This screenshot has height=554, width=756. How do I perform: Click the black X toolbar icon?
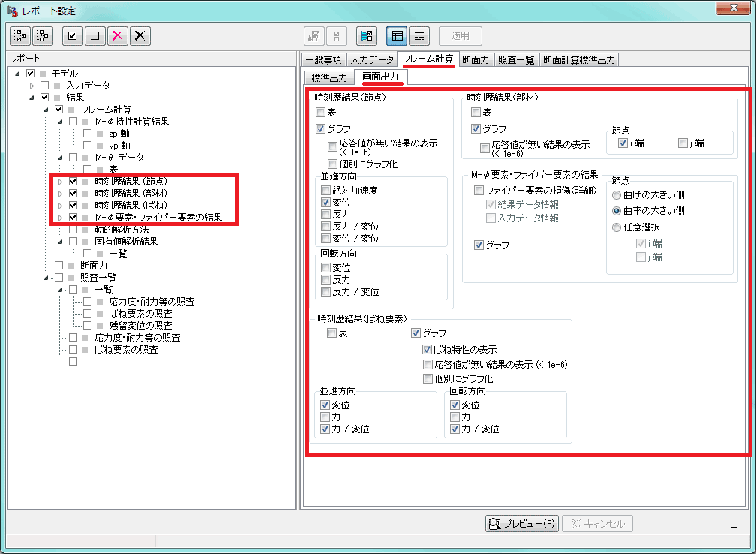click(139, 36)
